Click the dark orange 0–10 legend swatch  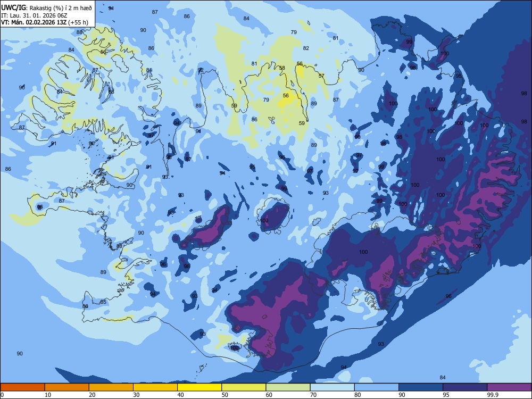click(x=22, y=387)
